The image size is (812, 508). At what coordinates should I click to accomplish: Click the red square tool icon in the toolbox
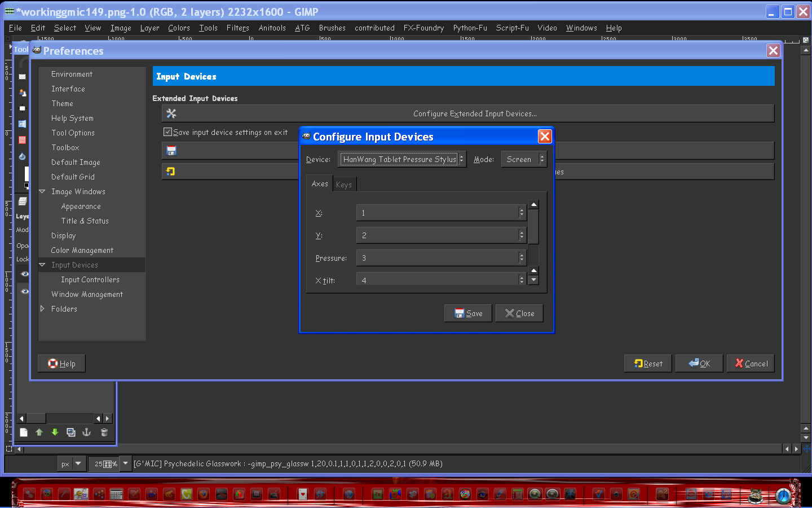(22, 140)
